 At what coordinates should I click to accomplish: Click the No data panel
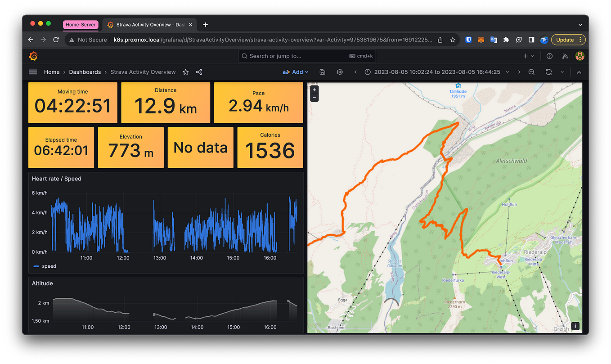point(201,148)
